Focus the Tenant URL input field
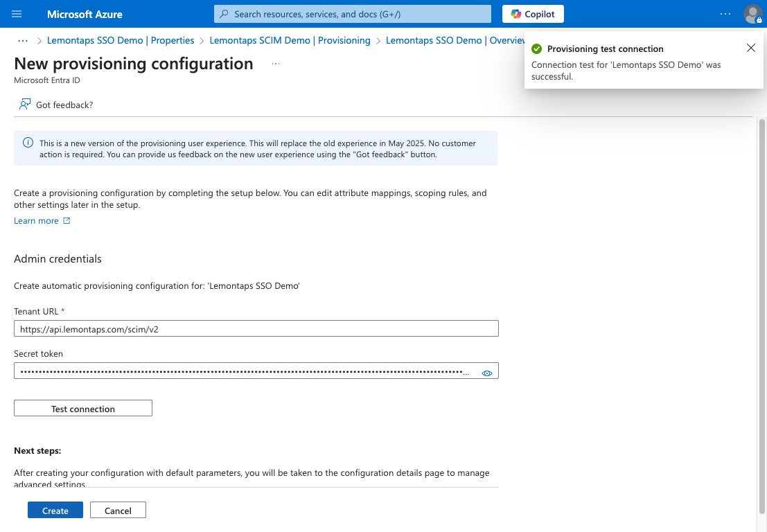Screen dimensions: 767x532 point(256,328)
